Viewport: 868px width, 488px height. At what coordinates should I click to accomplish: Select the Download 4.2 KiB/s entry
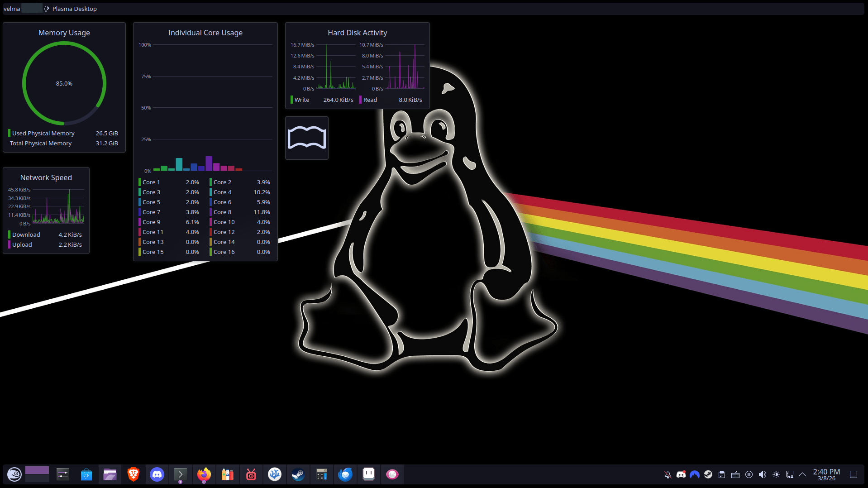tap(45, 234)
